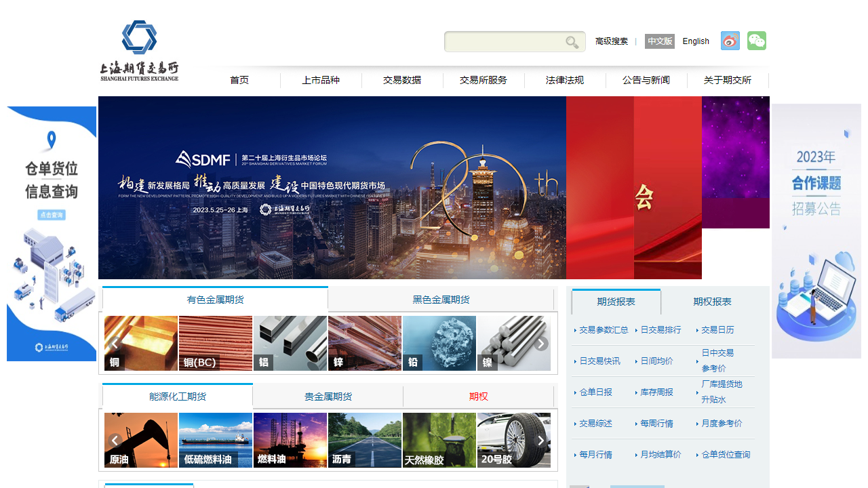Click the search magnifier icon
The image size is (868, 488).
(572, 42)
